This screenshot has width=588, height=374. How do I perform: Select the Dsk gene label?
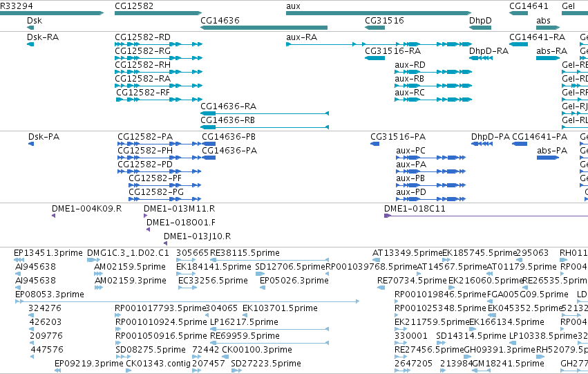pyautogui.click(x=35, y=21)
